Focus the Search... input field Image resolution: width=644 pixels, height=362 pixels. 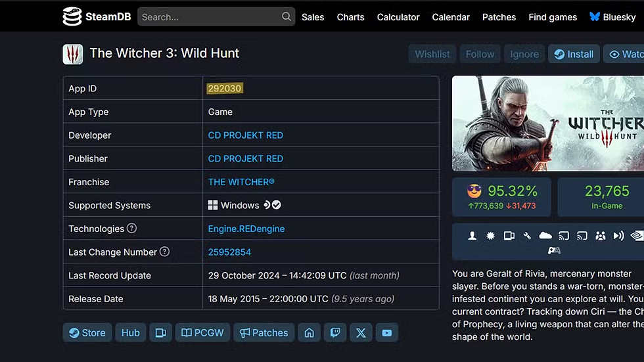tap(216, 16)
